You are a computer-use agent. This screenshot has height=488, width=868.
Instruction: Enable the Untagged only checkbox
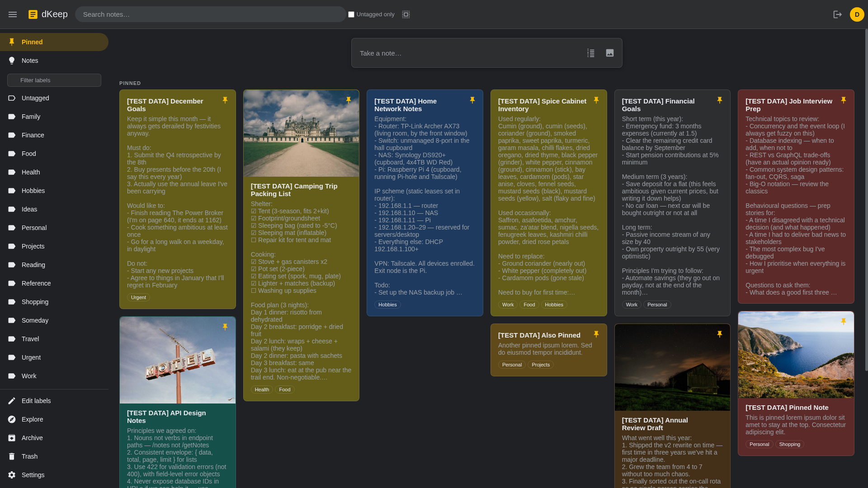point(351,14)
